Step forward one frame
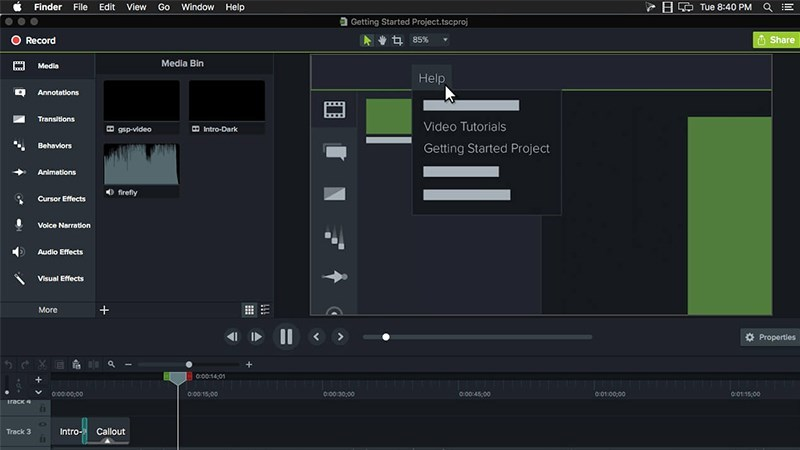800x450 pixels. [x=256, y=337]
